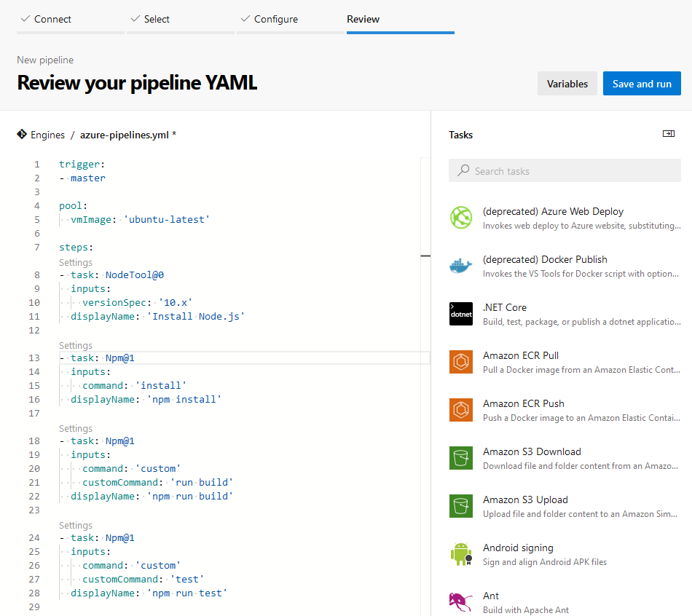The height and width of the screenshot is (616, 692).
Task: Click the Ant task icon
Action: (460, 601)
